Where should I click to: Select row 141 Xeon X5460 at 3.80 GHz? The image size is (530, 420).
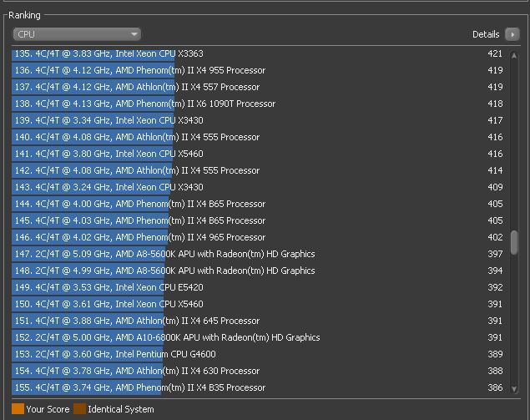260,154
